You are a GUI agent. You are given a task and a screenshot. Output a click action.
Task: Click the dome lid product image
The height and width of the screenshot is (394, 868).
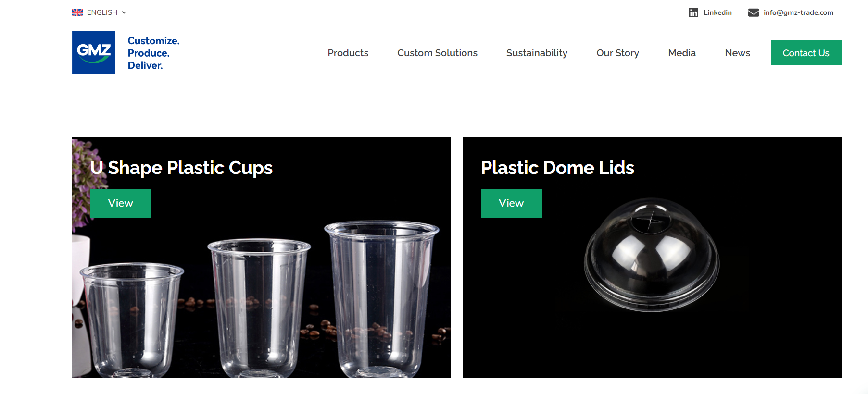click(652, 255)
